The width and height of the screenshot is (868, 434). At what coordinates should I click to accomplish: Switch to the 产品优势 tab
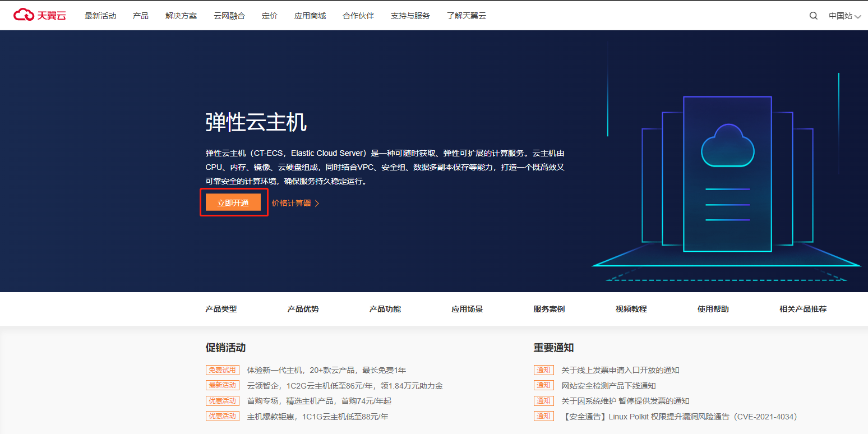(303, 309)
